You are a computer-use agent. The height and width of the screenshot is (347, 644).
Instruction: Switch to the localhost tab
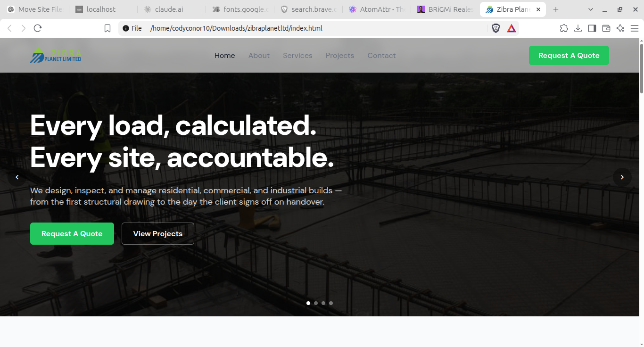click(x=103, y=9)
